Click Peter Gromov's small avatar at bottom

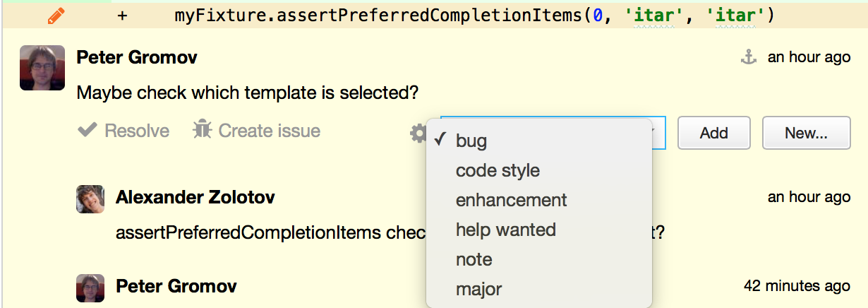coord(90,288)
